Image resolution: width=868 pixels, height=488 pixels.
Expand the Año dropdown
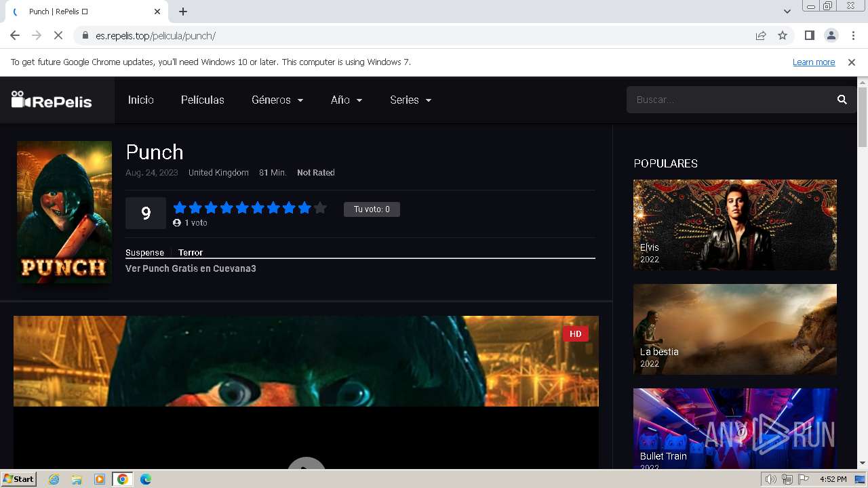pyautogui.click(x=347, y=100)
